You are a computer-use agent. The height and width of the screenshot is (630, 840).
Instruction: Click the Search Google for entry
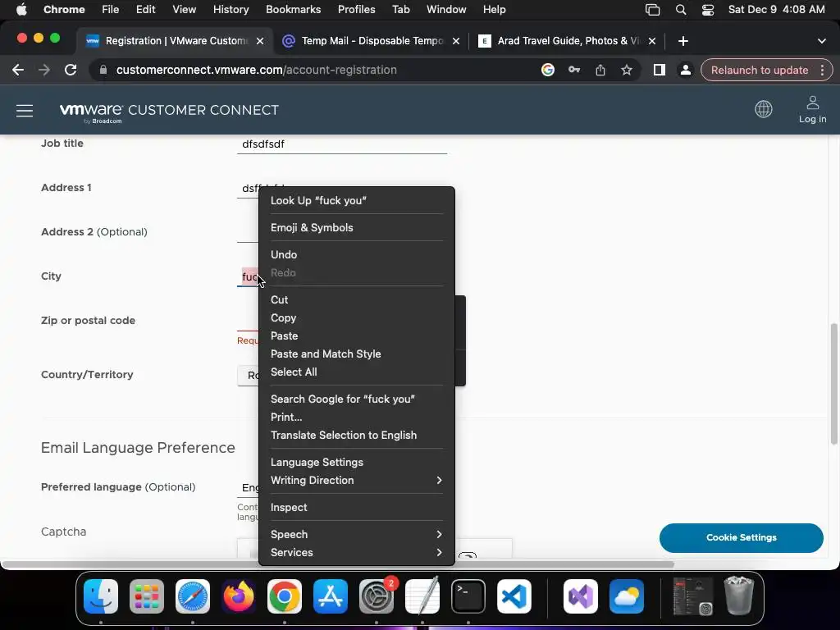(x=356, y=399)
